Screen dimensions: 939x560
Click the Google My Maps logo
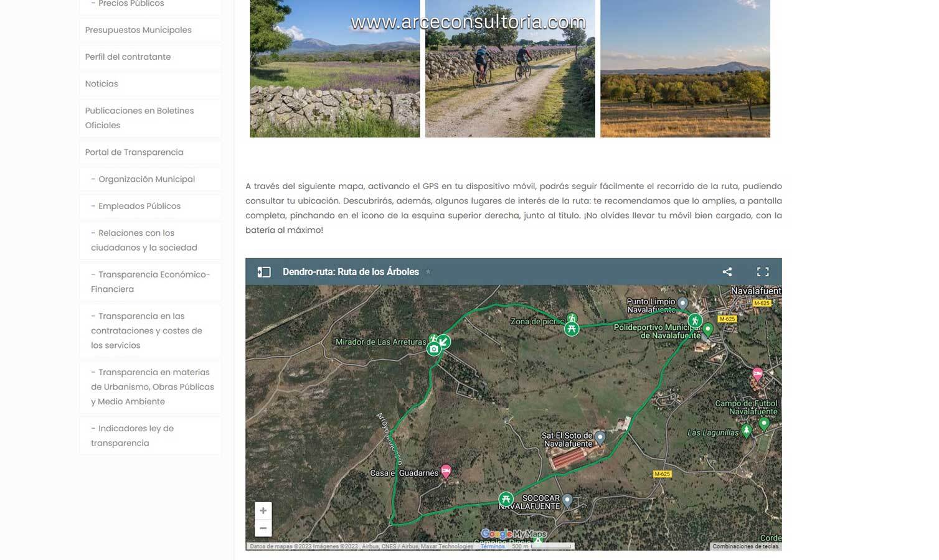tap(514, 534)
